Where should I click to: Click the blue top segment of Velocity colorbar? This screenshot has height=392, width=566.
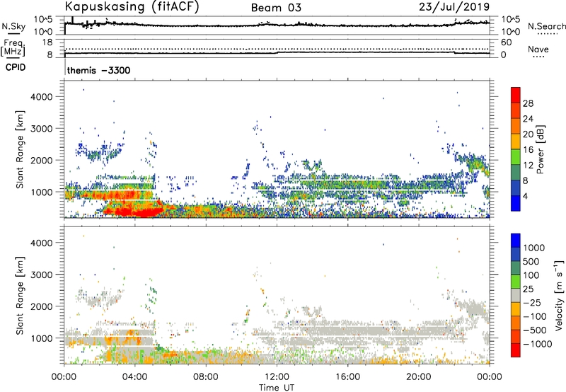(x=516, y=241)
